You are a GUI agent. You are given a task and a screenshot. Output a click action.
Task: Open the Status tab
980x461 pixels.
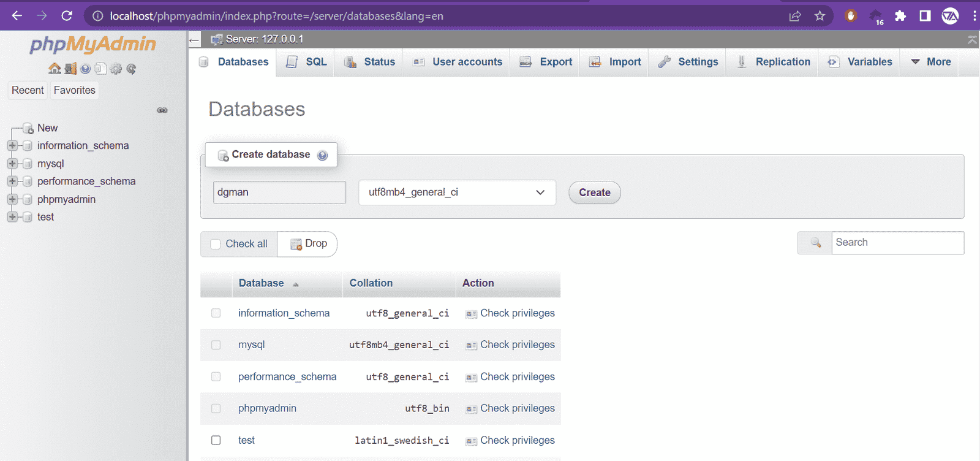(x=369, y=62)
